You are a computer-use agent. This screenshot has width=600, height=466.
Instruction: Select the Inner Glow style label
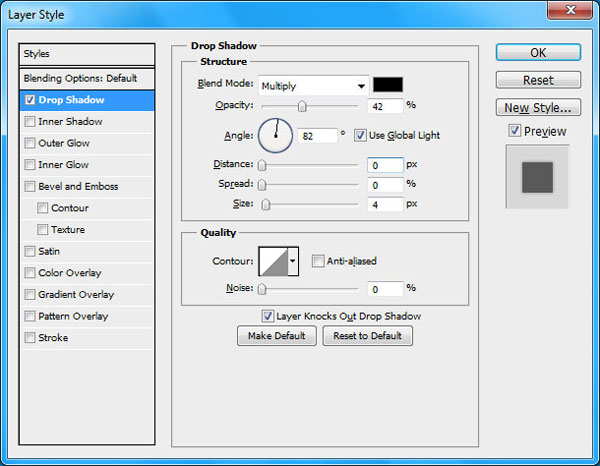64,165
